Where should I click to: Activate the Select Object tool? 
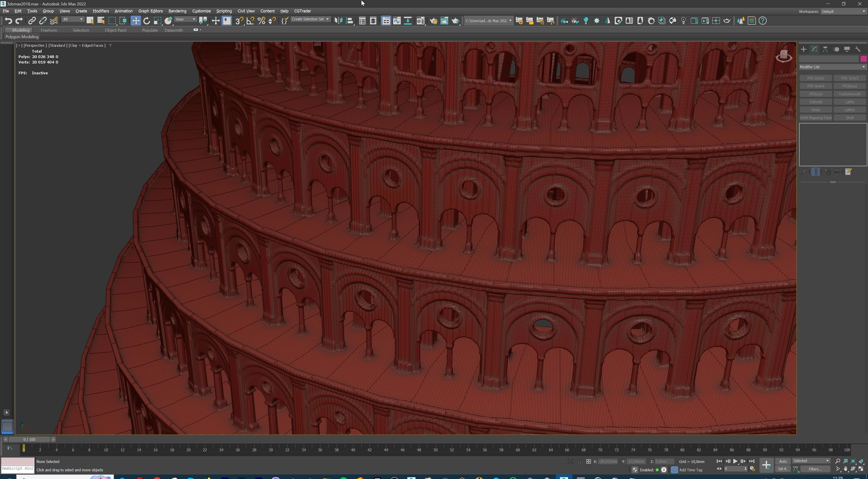point(90,21)
